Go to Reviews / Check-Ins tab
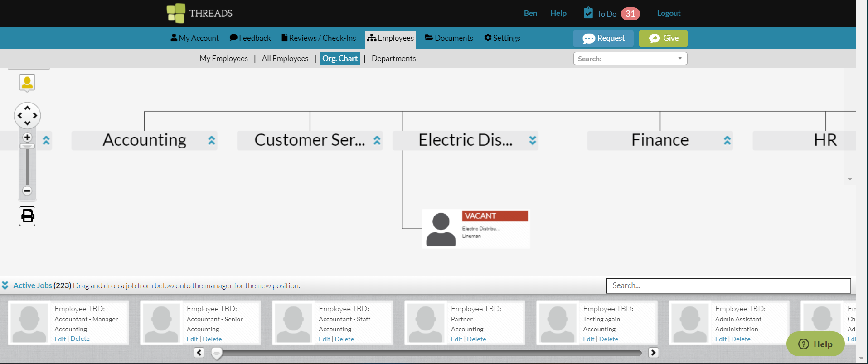 319,38
